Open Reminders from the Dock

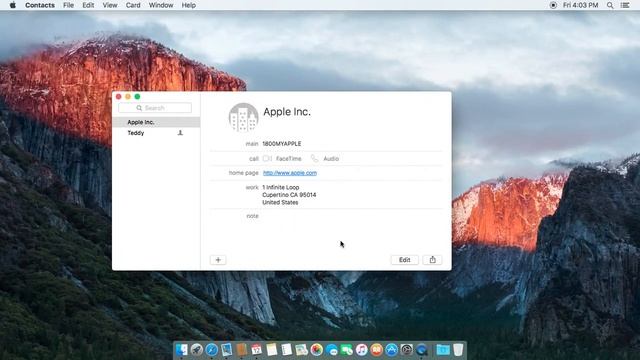[287, 350]
